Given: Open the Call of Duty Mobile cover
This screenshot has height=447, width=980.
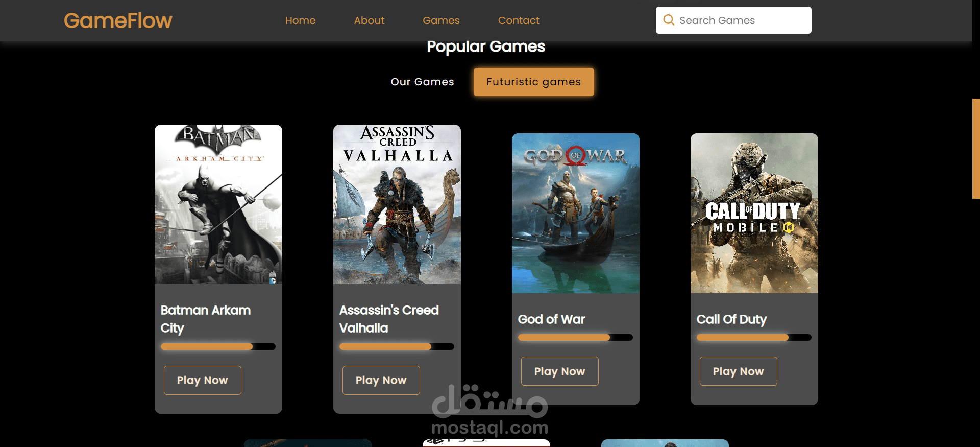Looking at the screenshot, I should (x=754, y=213).
